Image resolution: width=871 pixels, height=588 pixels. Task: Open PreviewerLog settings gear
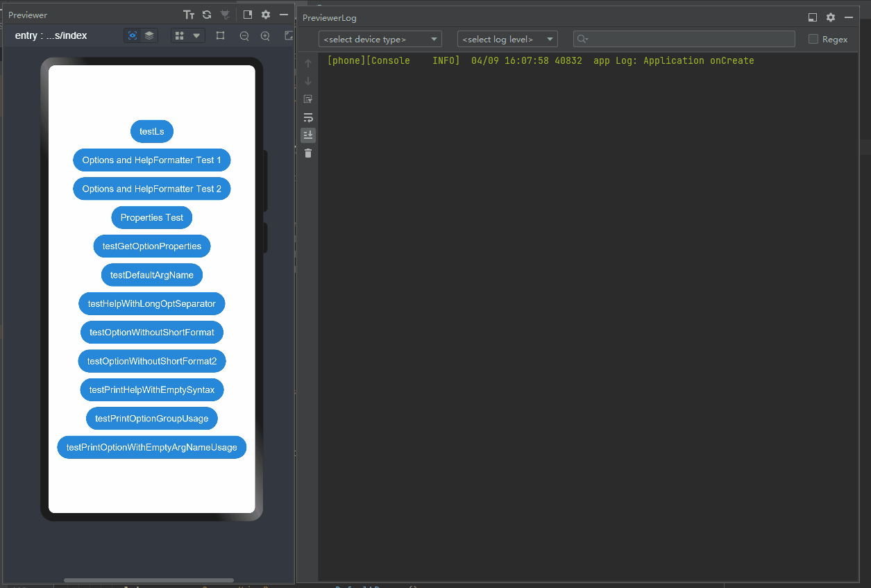tap(831, 17)
